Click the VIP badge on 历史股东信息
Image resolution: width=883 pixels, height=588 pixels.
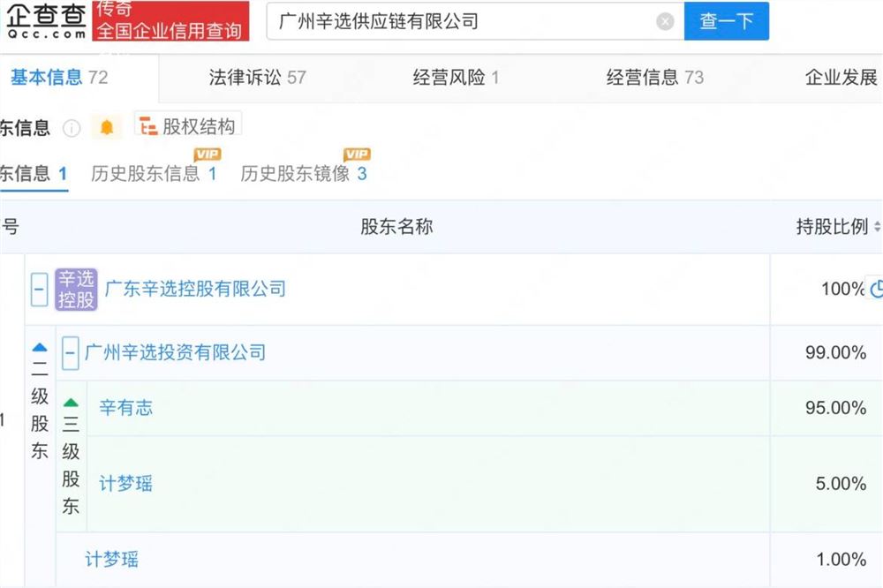click(x=208, y=154)
